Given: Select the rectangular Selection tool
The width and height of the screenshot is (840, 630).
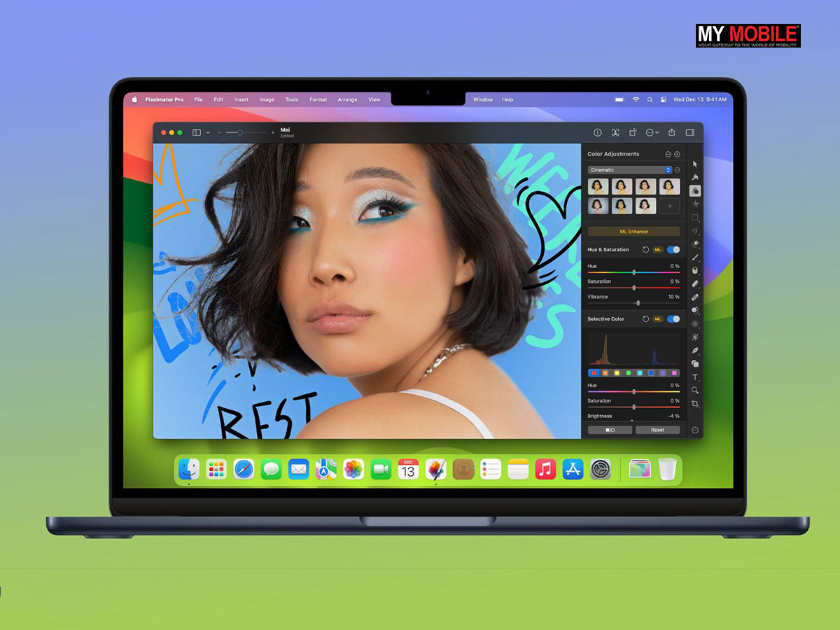Looking at the screenshot, I should click(x=696, y=218).
